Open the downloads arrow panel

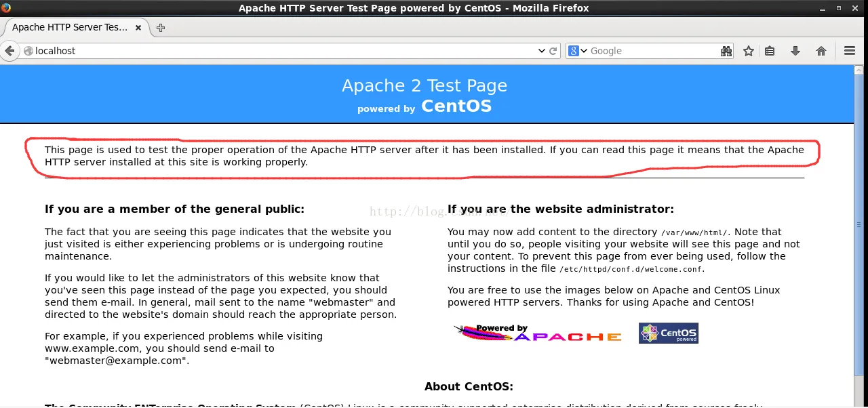(795, 51)
